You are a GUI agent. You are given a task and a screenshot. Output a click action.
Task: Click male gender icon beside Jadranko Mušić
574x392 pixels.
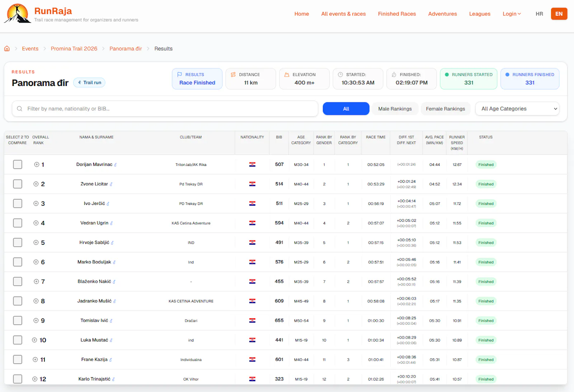click(114, 301)
